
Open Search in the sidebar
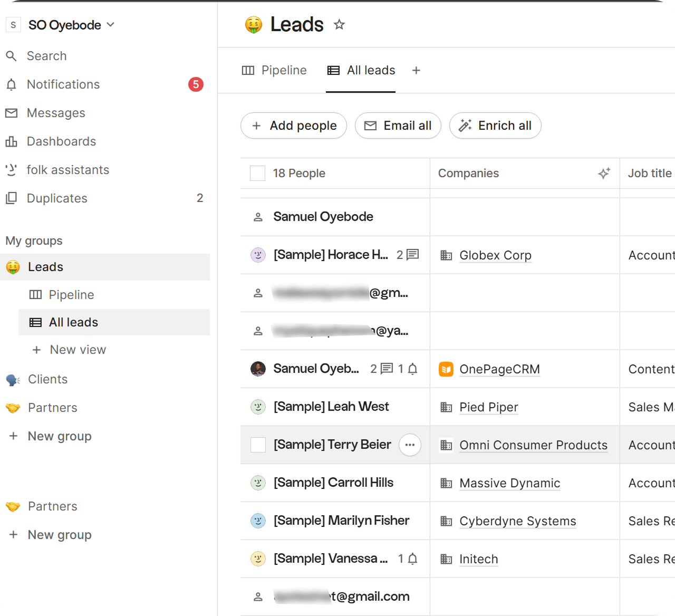(46, 56)
